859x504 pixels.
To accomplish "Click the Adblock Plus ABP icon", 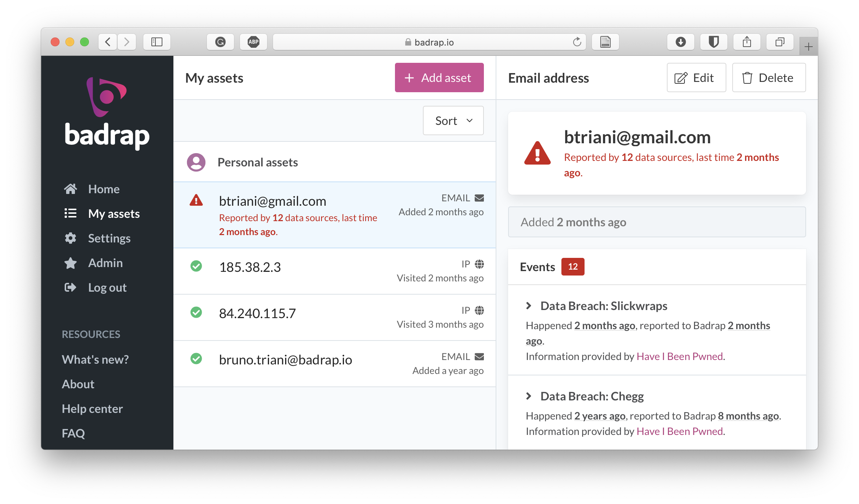I will [x=254, y=42].
